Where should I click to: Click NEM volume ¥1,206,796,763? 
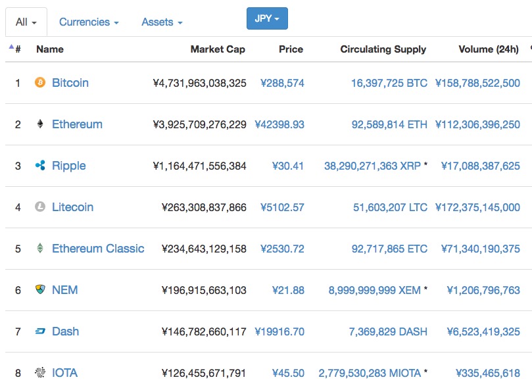483,290
